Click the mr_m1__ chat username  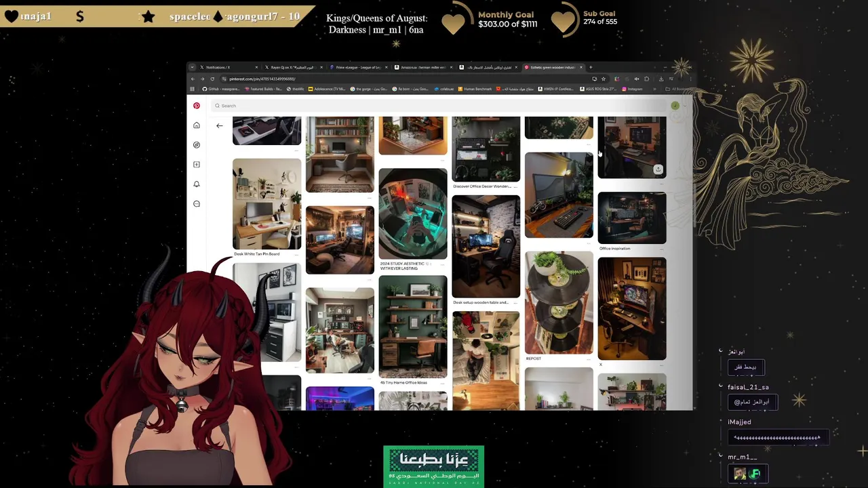742,457
